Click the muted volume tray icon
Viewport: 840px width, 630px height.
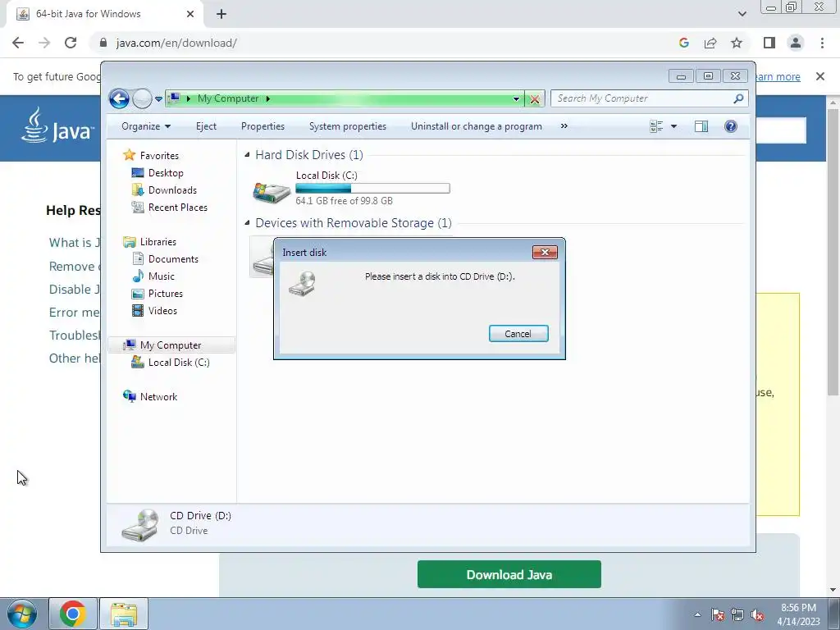coord(757,615)
